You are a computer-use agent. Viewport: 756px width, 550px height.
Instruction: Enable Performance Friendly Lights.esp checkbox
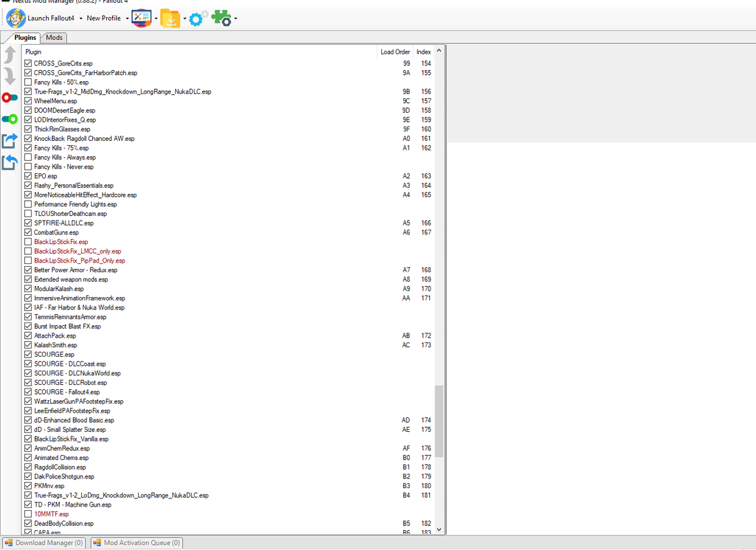[28, 204]
